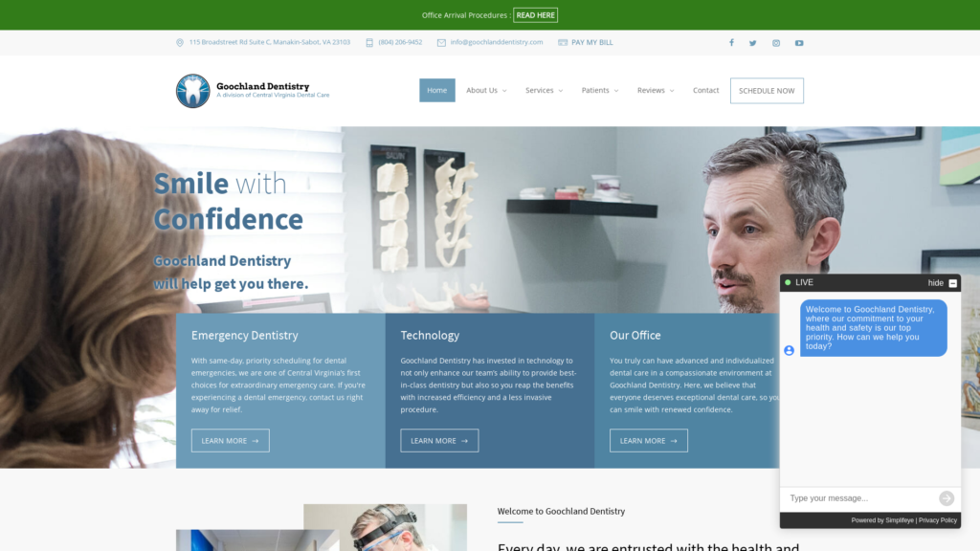Screen dimensions: 980x551
Task: Expand the Reviews dropdown menu
Action: [x=655, y=91]
